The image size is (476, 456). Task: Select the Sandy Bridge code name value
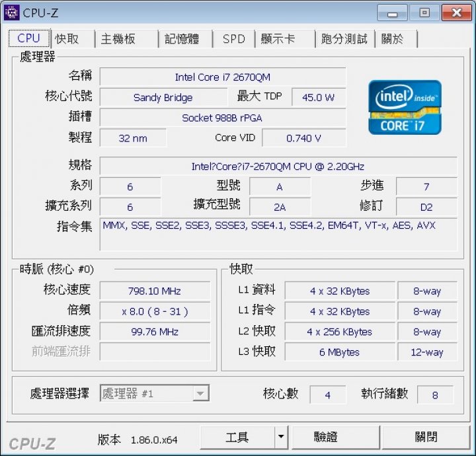(163, 97)
